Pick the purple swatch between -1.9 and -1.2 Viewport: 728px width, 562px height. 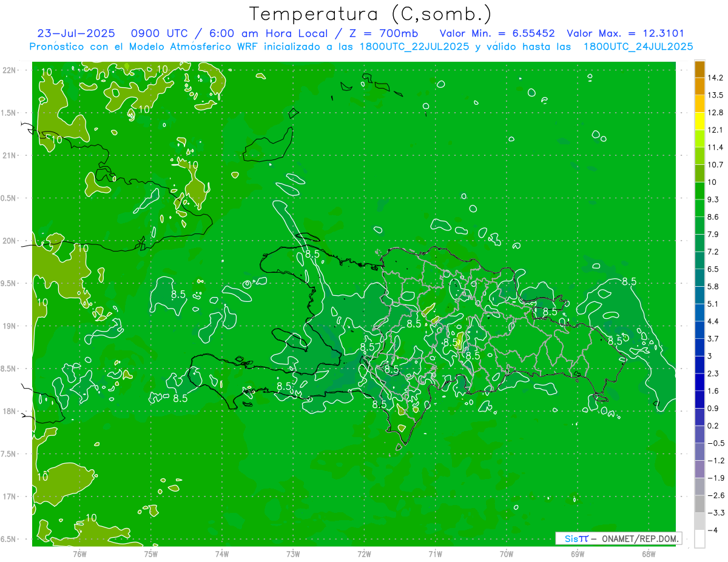pyautogui.click(x=699, y=469)
